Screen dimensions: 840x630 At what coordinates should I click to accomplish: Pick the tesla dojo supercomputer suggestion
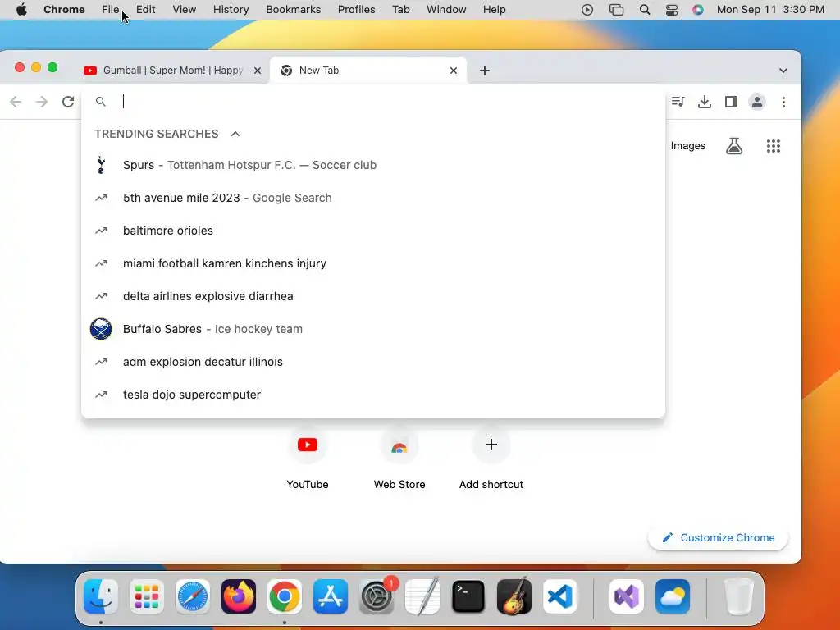[x=373, y=395]
